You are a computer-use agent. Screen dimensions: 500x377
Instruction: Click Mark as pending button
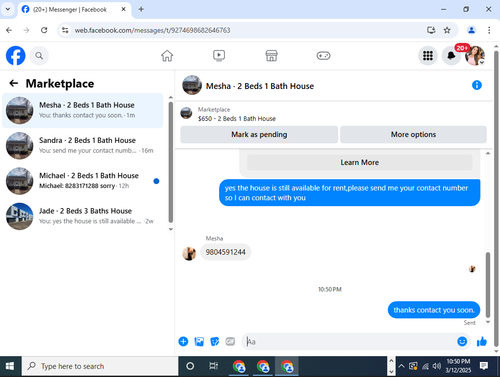coord(259,134)
